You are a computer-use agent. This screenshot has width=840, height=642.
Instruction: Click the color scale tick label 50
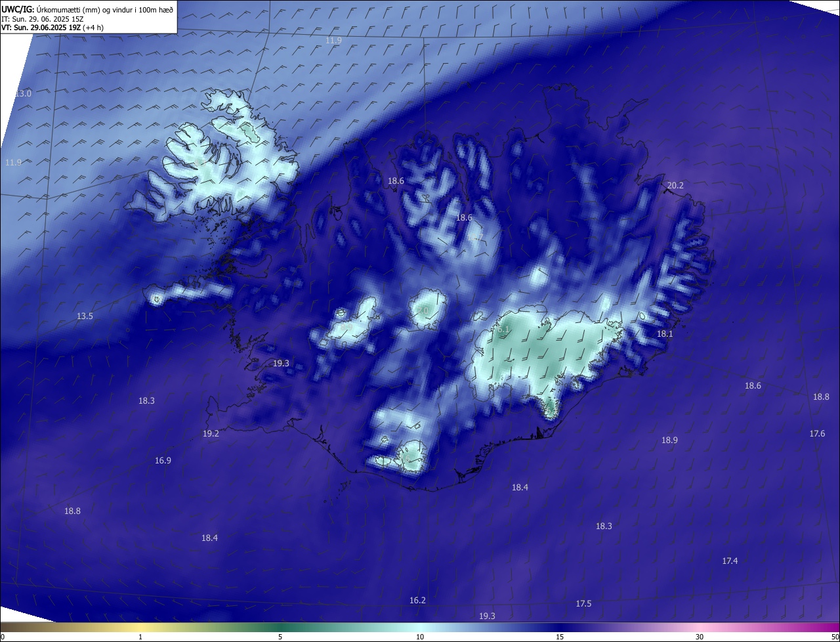[x=835, y=637]
